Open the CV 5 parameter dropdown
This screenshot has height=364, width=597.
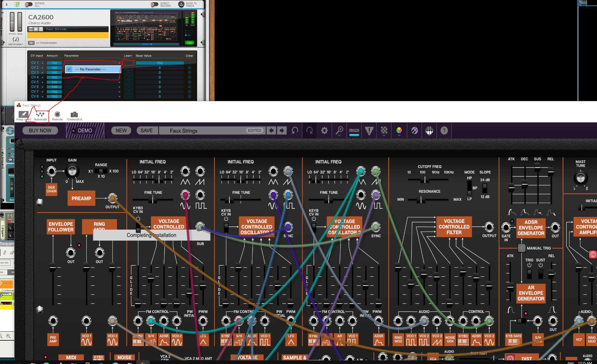click(x=92, y=82)
